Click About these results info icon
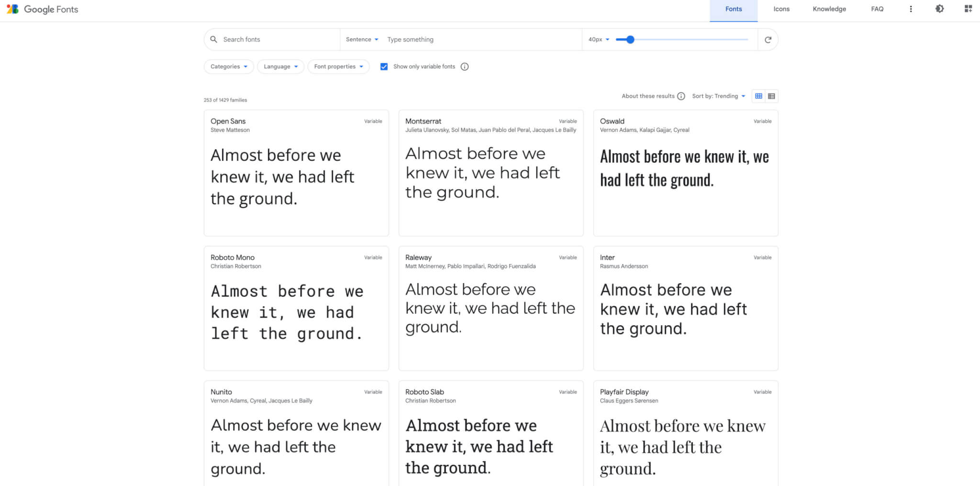Image resolution: width=980 pixels, height=486 pixels. pyautogui.click(x=681, y=96)
